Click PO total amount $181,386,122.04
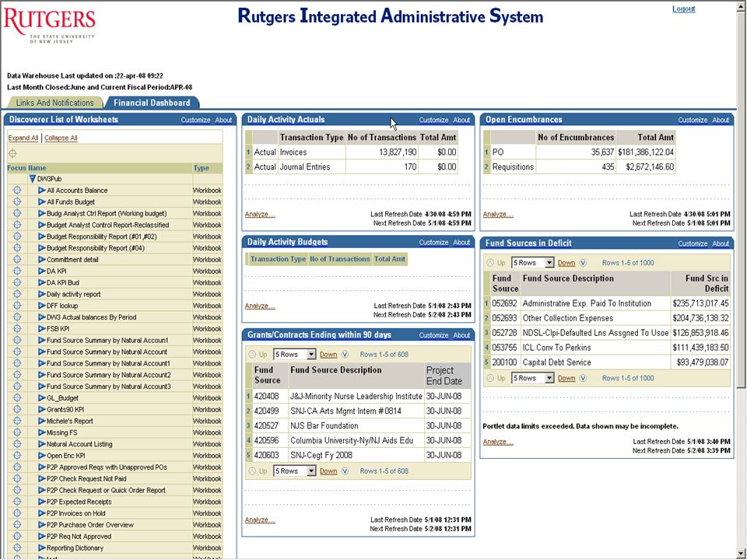 pyautogui.click(x=646, y=152)
